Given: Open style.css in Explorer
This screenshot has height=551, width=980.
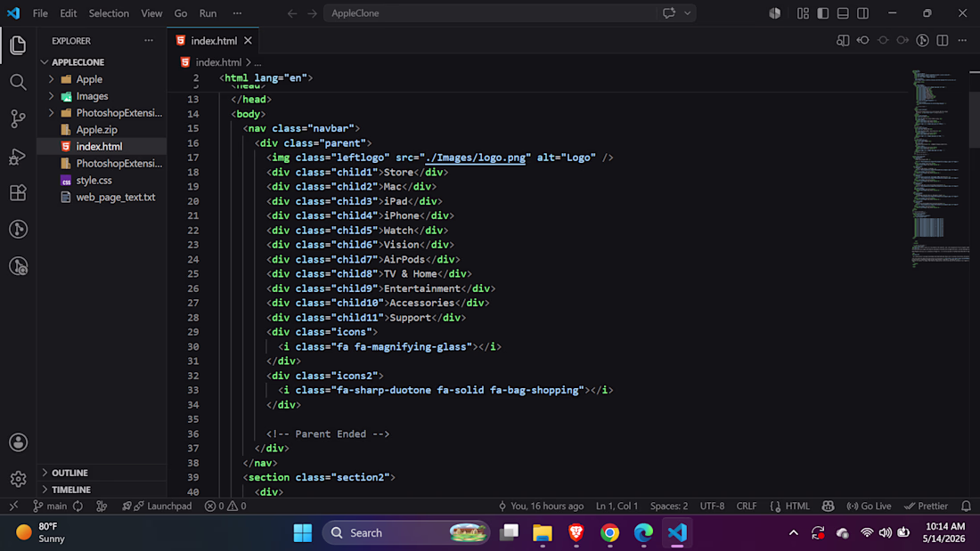Looking at the screenshot, I should tap(94, 181).
